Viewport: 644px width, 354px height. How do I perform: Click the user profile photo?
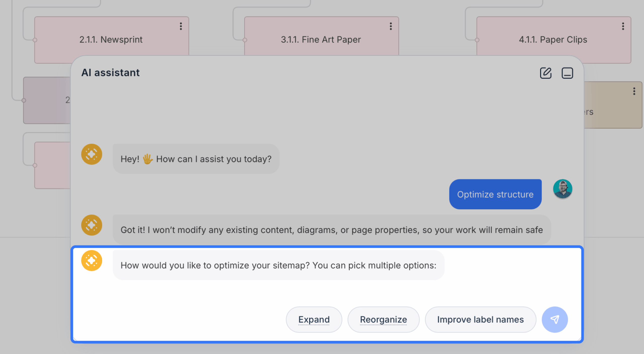coord(562,189)
